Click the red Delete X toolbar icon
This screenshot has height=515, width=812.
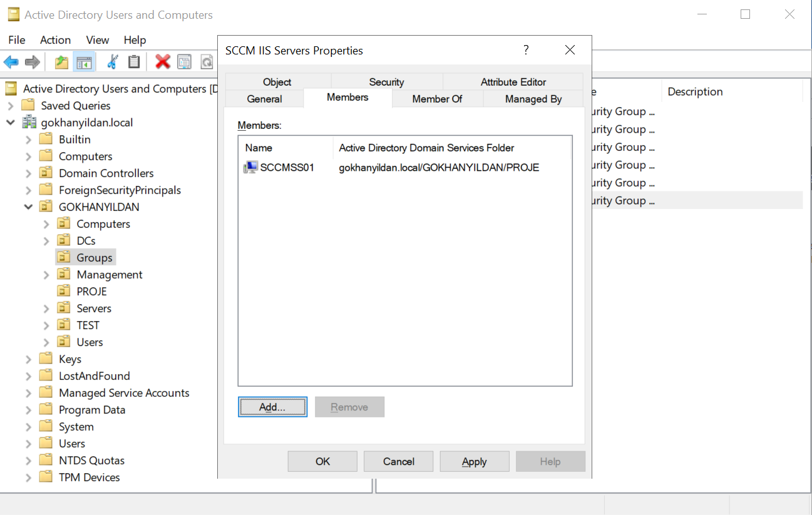(x=163, y=61)
